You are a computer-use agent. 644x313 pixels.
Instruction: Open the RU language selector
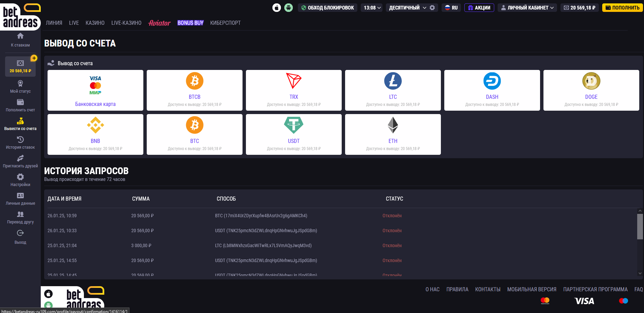pos(451,7)
